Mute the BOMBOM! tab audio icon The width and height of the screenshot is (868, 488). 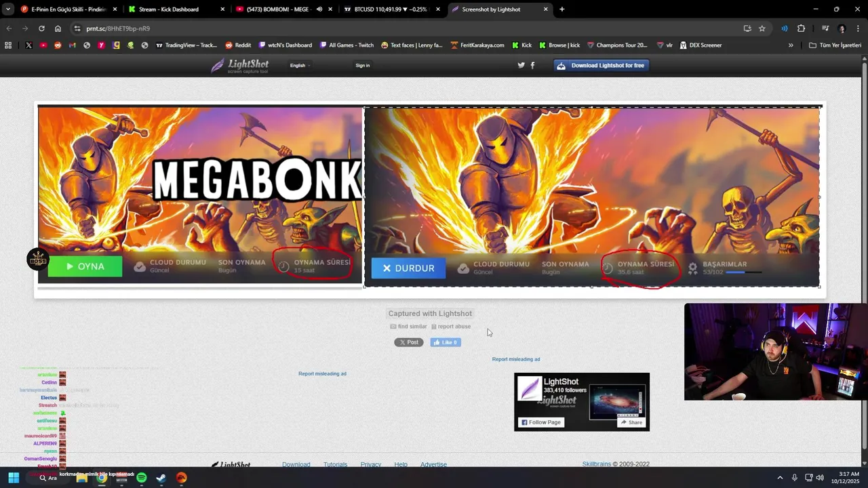click(x=319, y=9)
